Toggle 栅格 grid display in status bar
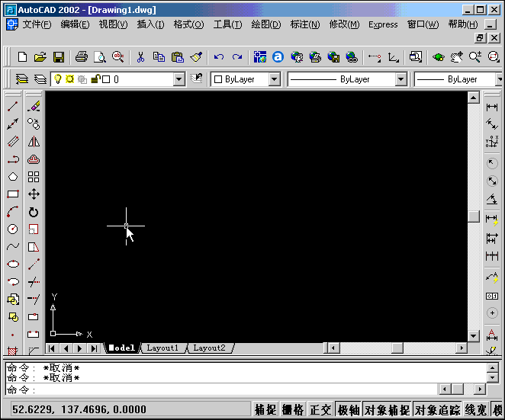505x420 pixels. tap(293, 409)
